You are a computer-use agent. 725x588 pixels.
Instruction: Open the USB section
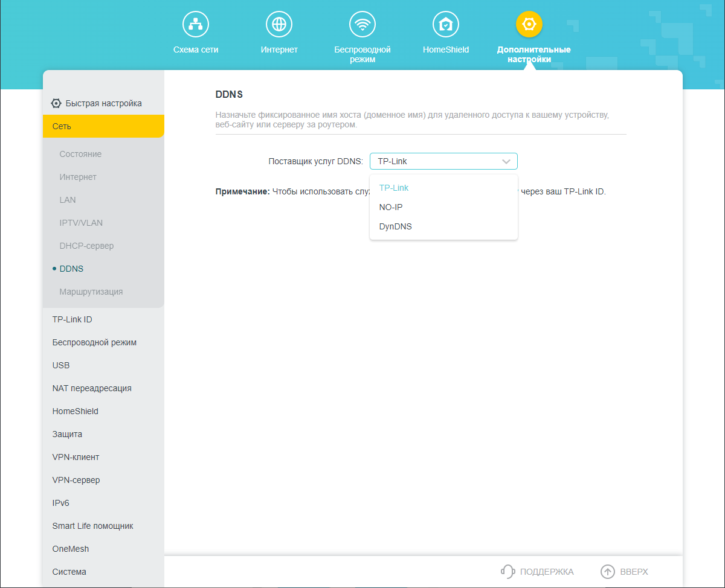pos(61,365)
